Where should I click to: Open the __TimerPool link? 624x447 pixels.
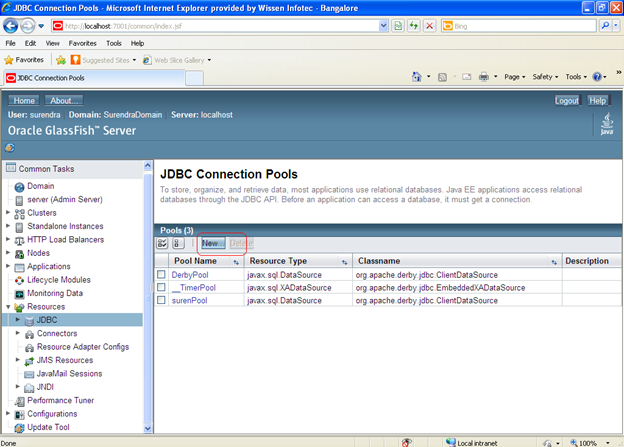194,288
